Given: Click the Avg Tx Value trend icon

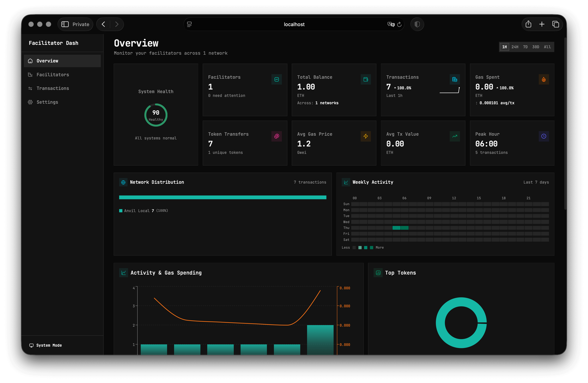Looking at the screenshot, I should (455, 136).
